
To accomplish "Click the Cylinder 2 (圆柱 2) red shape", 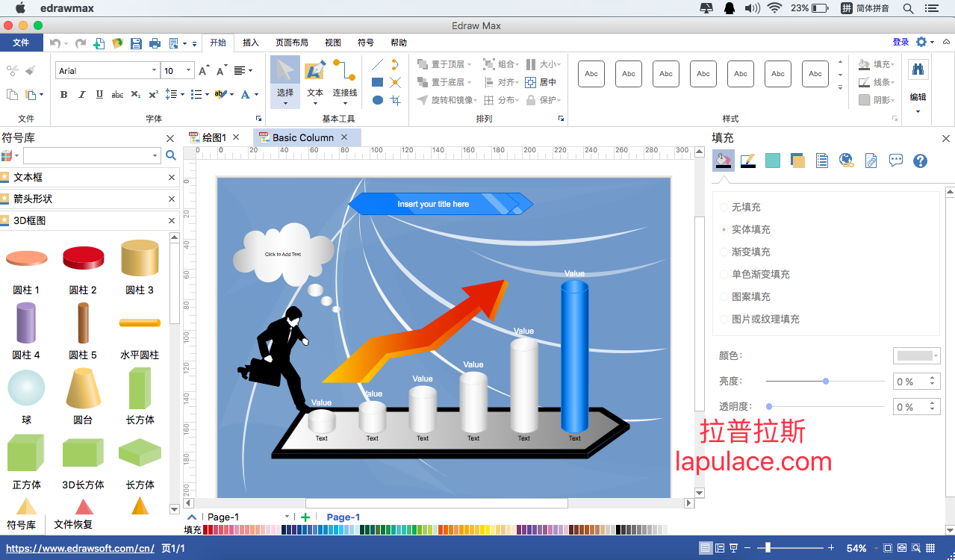I will 83,258.
